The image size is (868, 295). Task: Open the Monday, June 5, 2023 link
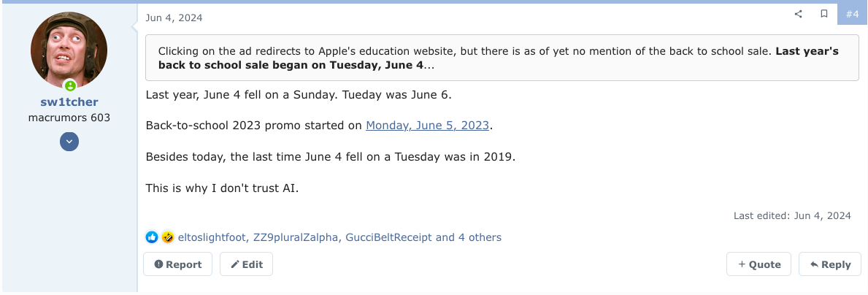tap(427, 125)
